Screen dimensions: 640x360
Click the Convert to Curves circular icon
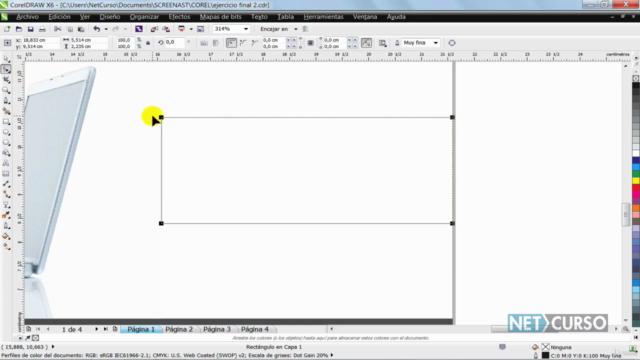[452, 43]
